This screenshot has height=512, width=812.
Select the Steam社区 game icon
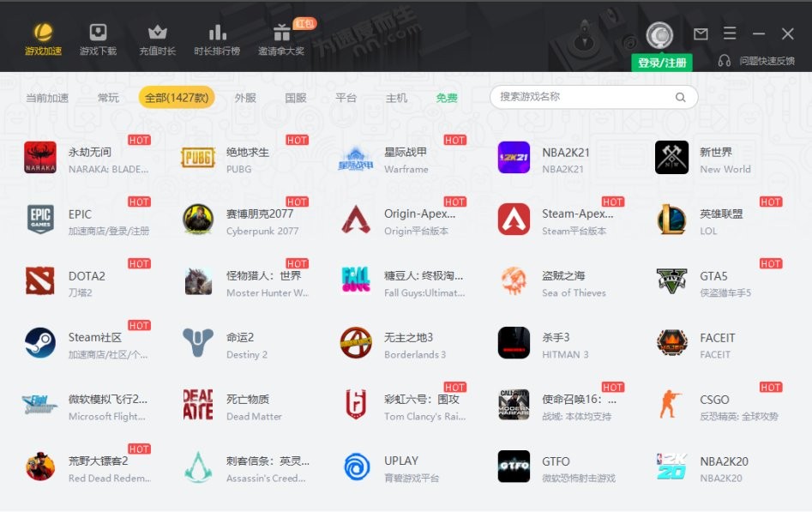[x=40, y=343]
